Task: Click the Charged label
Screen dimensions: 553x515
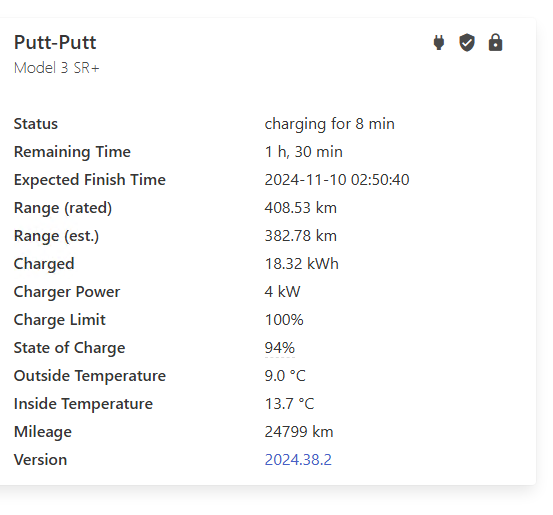Action: point(44,264)
